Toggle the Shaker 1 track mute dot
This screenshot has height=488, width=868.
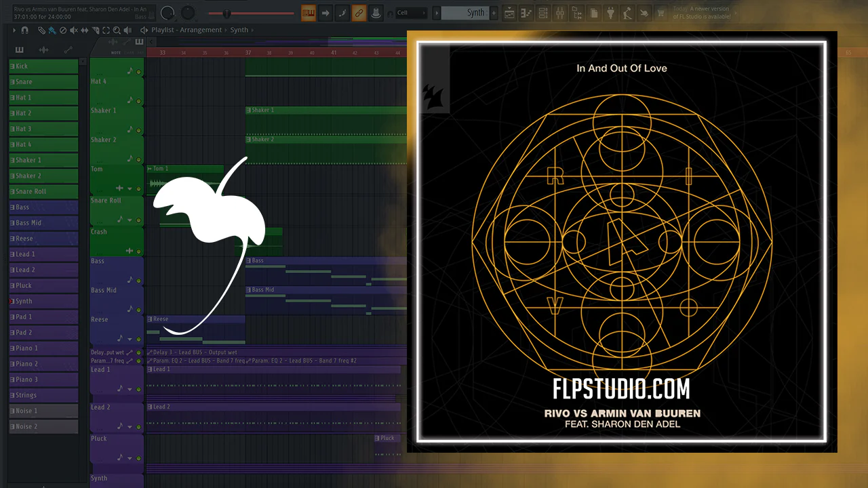pyautogui.click(x=139, y=130)
